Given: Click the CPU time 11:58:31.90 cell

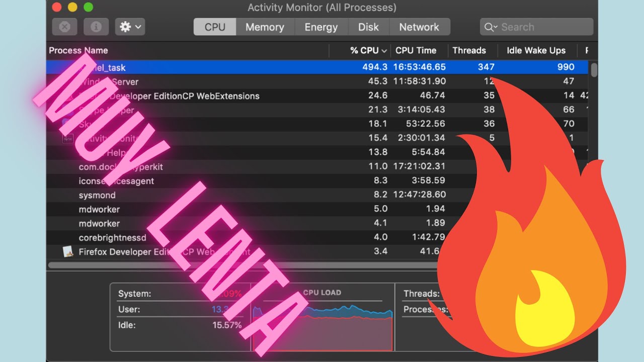Looking at the screenshot, I should (421, 81).
